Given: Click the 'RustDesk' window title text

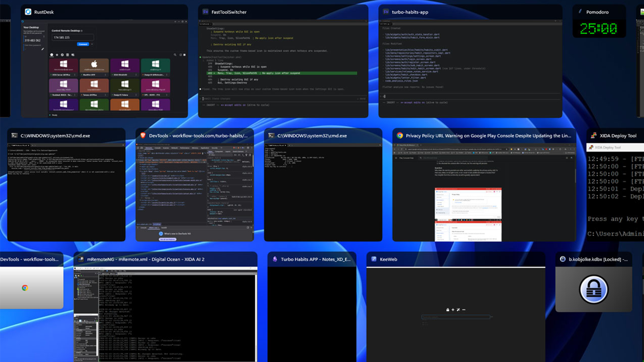Looking at the screenshot, I should click(44, 12).
